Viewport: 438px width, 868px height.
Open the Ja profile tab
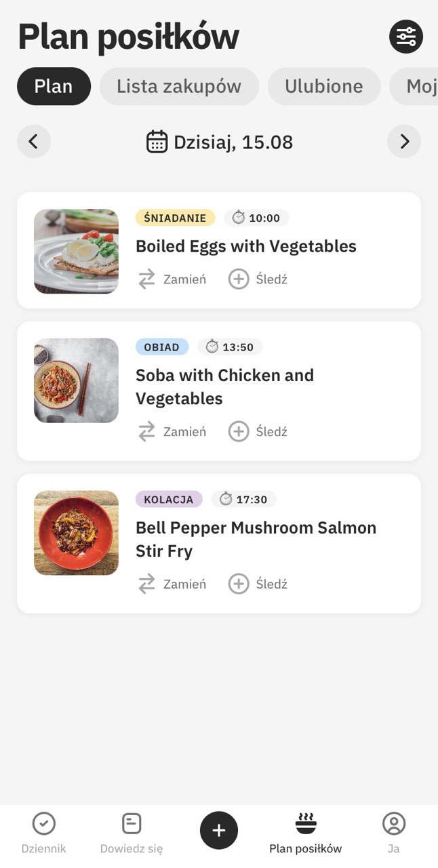pyautogui.click(x=394, y=833)
